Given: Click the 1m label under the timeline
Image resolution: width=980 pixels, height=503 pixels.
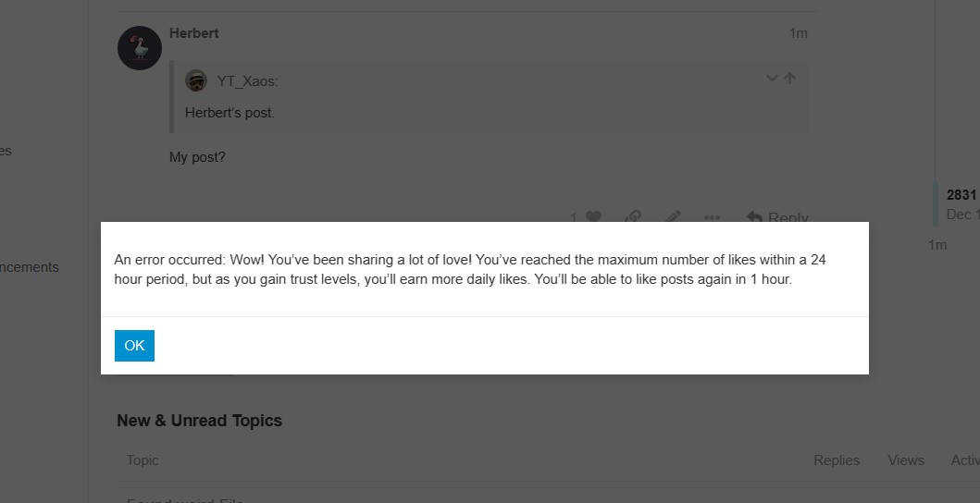Looking at the screenshot, I should pos(937,245).
